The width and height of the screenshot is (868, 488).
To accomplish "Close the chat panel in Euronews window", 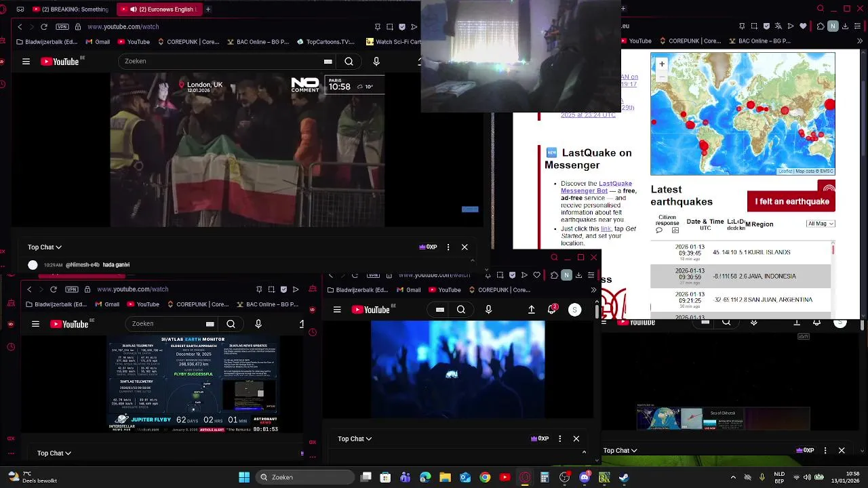I will 465,247.
